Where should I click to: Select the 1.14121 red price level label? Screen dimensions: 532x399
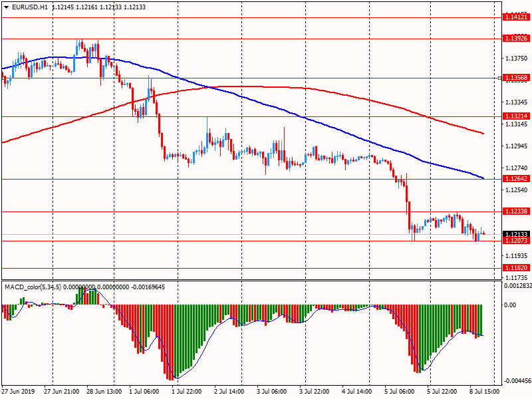pos(517,17)
